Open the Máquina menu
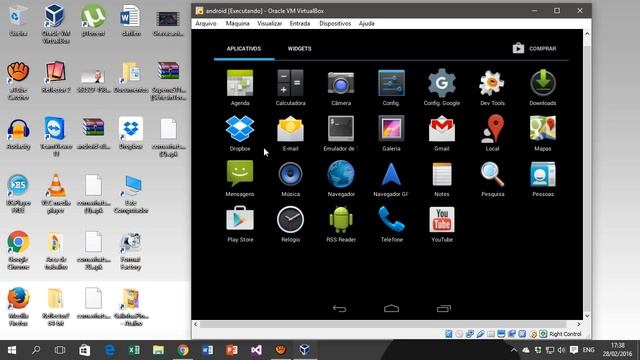The width and height of the screenshot is (640, 360). pyautogui.click(x=237, y=24)
